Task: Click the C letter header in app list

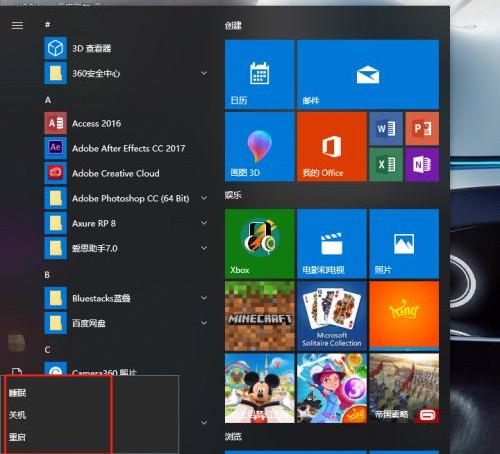Action: [x=47, y=350]
